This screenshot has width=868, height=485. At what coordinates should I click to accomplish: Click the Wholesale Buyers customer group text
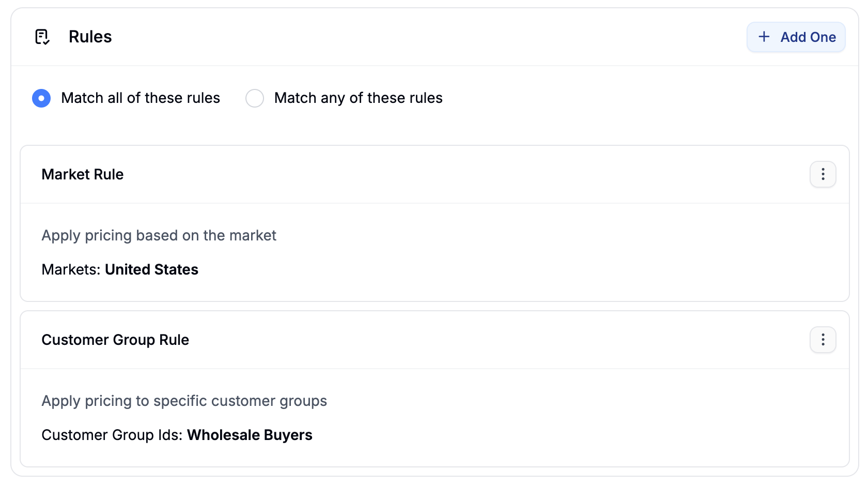(250, 435)
